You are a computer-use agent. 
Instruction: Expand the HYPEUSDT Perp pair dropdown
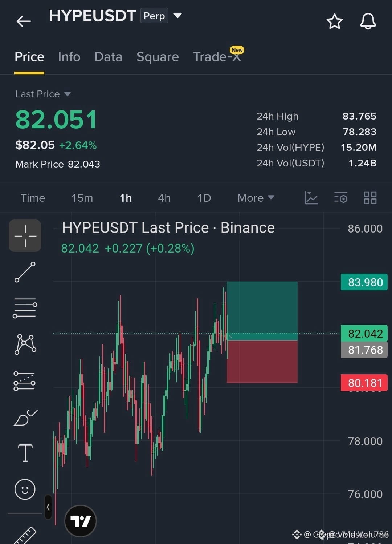click(177, 16)
